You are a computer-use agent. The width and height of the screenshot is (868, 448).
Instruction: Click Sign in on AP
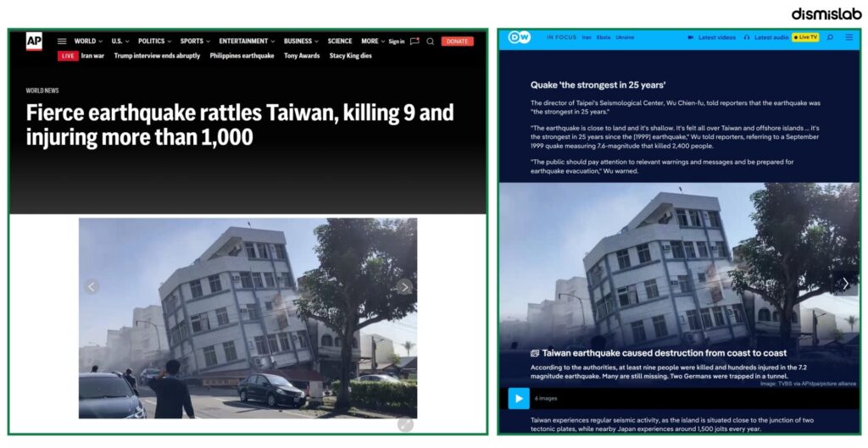point(397,41)
